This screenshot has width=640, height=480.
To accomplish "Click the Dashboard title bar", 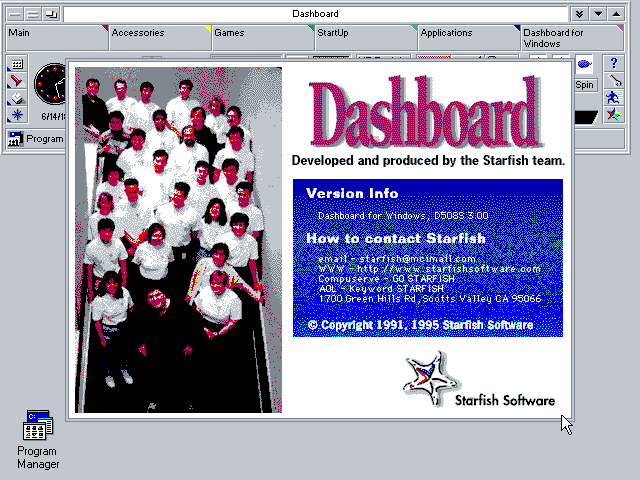I will tap(315, 14).
